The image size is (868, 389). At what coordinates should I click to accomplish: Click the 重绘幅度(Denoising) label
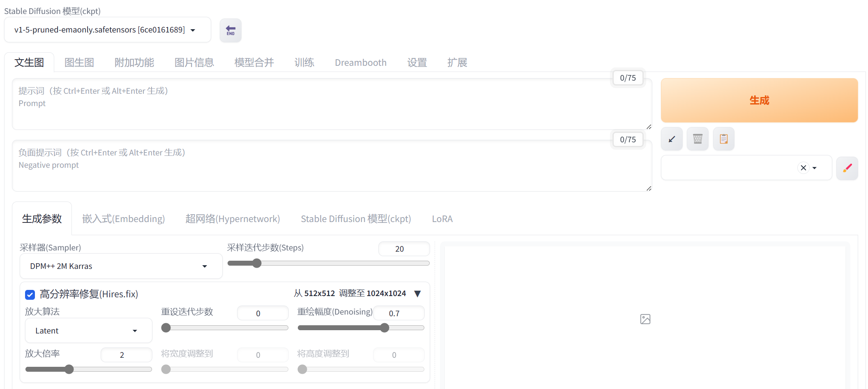(x=335, y=312)
